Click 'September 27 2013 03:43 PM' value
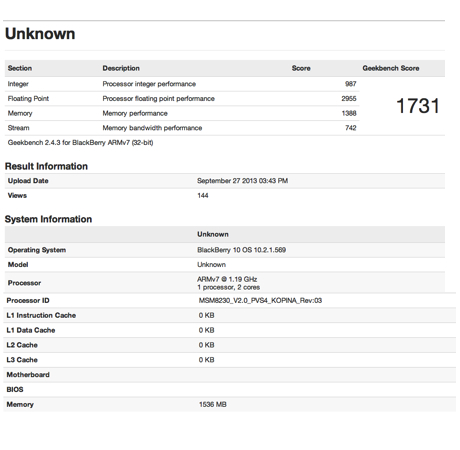Image resolution: width=460 pixels, height=450 pixels. click(242, 181)
